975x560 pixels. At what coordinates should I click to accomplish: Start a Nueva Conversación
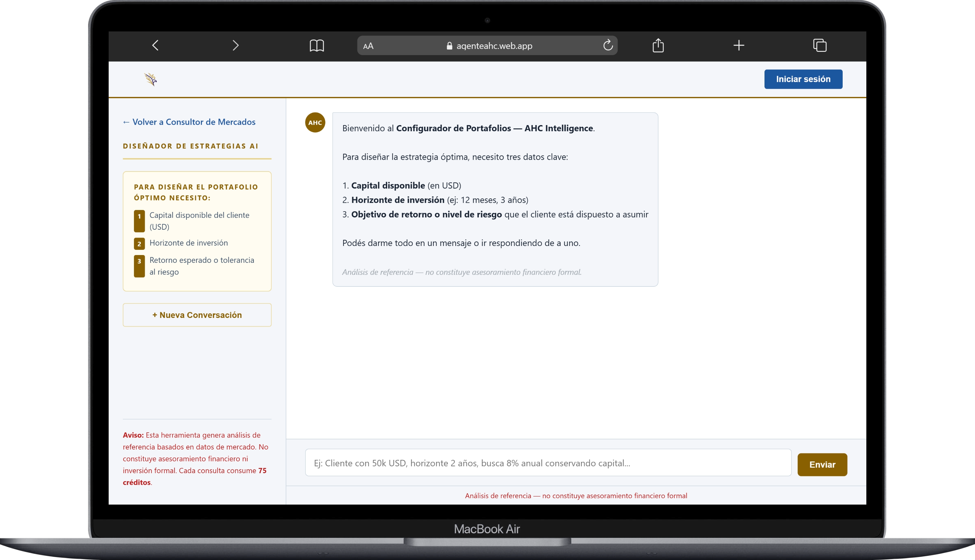pyautogui.click(x=197, y=315)
